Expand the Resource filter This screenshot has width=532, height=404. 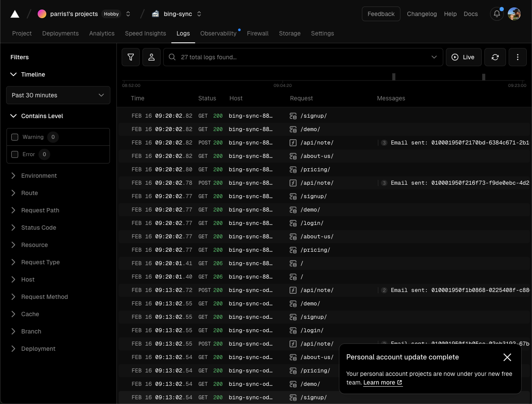tap(29, 245)
